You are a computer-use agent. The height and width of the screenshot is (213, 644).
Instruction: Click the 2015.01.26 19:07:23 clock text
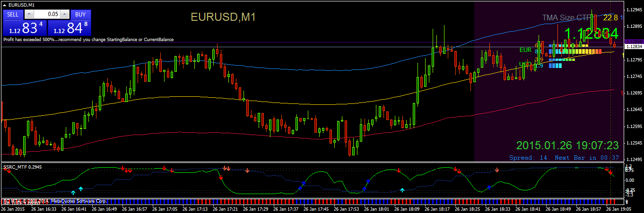click(567, 145)
